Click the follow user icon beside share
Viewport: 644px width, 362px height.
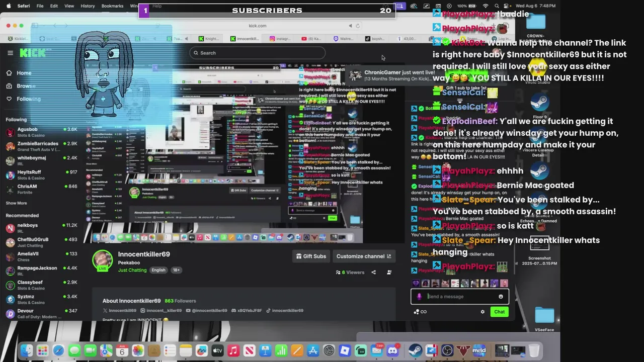click(x=389, y=273)
